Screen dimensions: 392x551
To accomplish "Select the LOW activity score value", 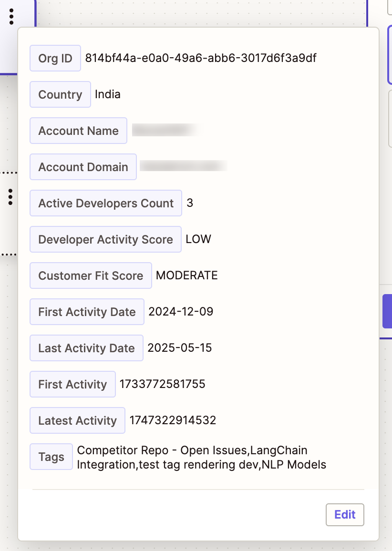I will click(x=198, y=239).
